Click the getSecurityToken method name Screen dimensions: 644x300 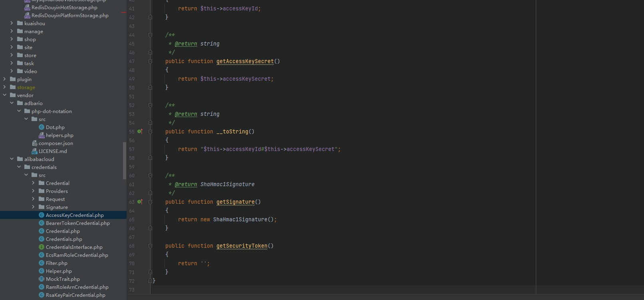(242, 246)
